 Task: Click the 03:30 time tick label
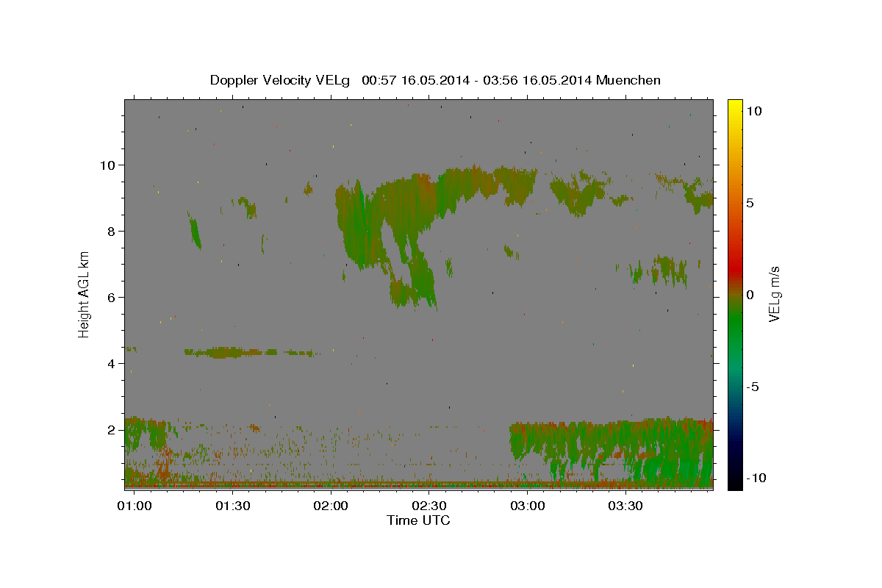point(625,506)
